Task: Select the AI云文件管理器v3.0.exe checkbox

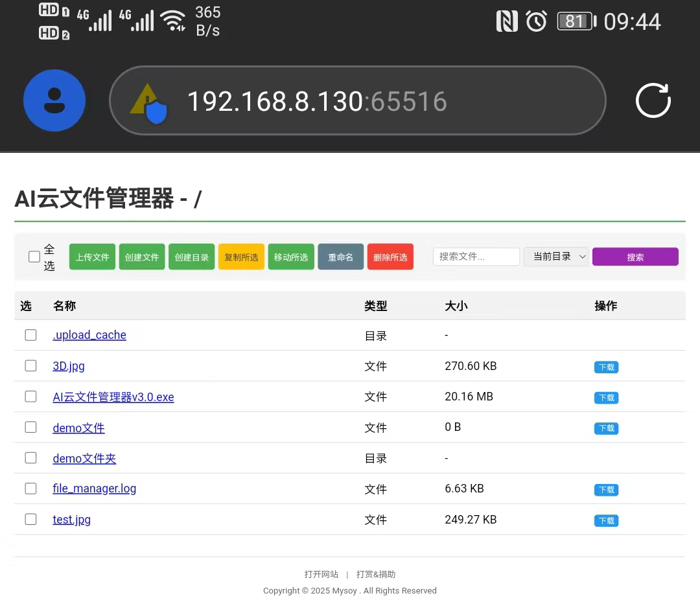Action: click(x=31, y=397)
